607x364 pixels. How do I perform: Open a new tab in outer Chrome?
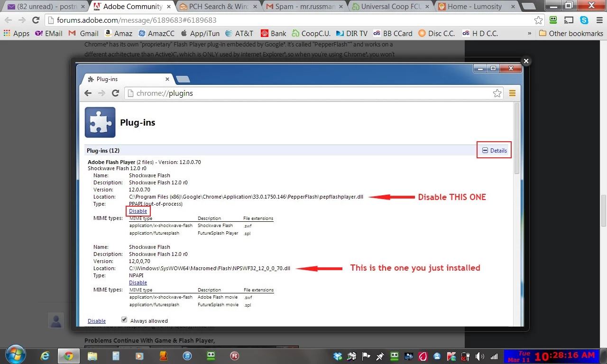pyautogui.click(x=528, y=7)
